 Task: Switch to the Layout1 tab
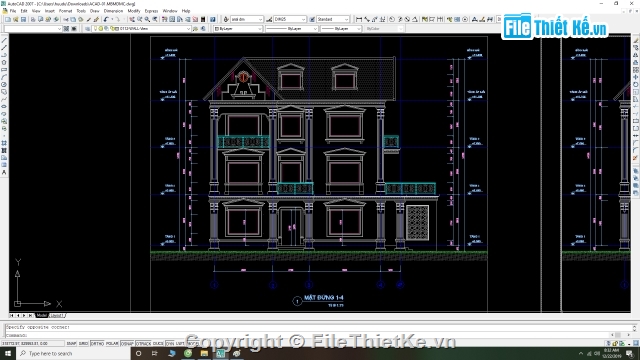point(57,316)
